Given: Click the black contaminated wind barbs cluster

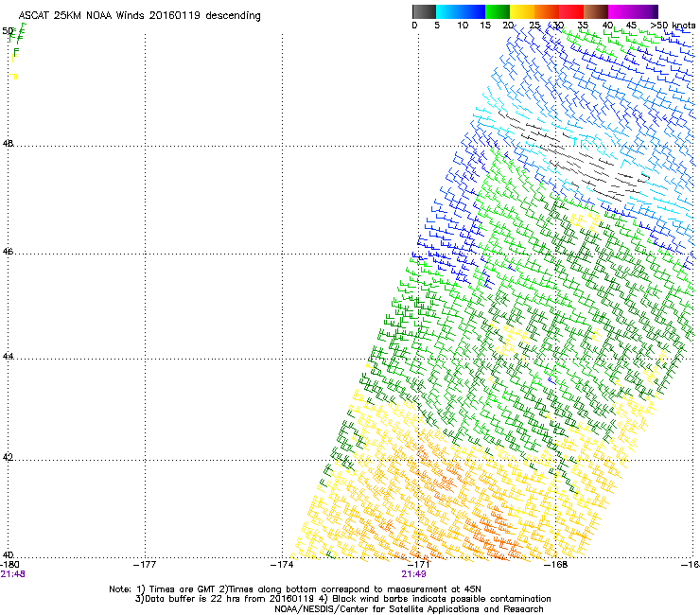Looking at the screenshot, I should (573, 154).
